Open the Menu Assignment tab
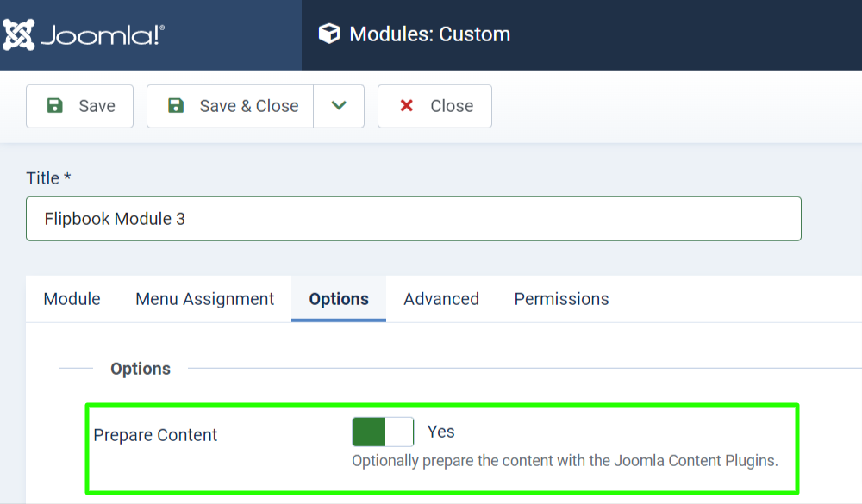The image size is (862, 504). [204, 299]
